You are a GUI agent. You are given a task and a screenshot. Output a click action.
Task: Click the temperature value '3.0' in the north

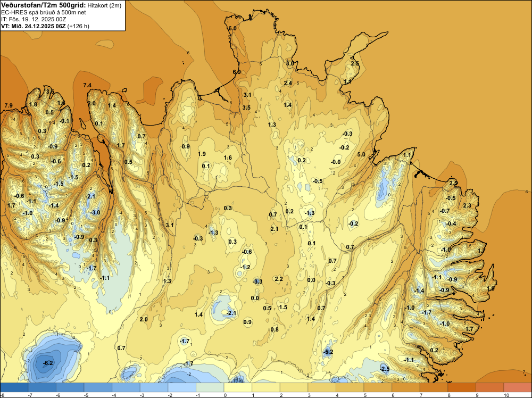coord(290,63)
